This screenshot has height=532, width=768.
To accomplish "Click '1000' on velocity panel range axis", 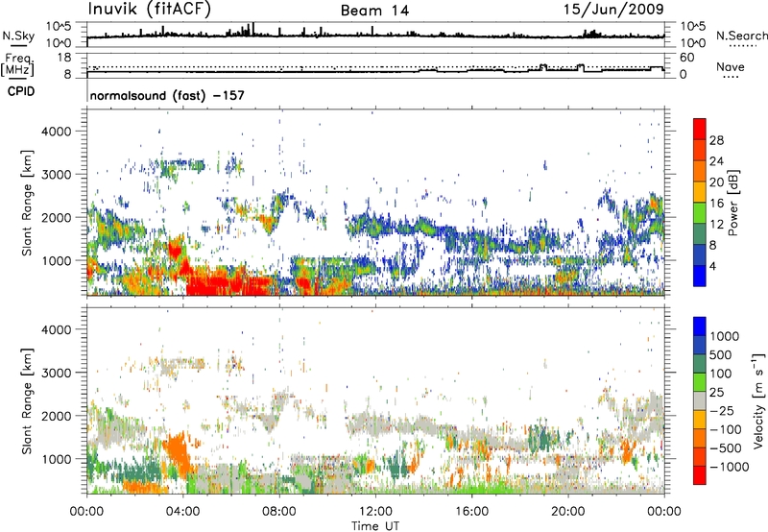I will tap(56, 459).
